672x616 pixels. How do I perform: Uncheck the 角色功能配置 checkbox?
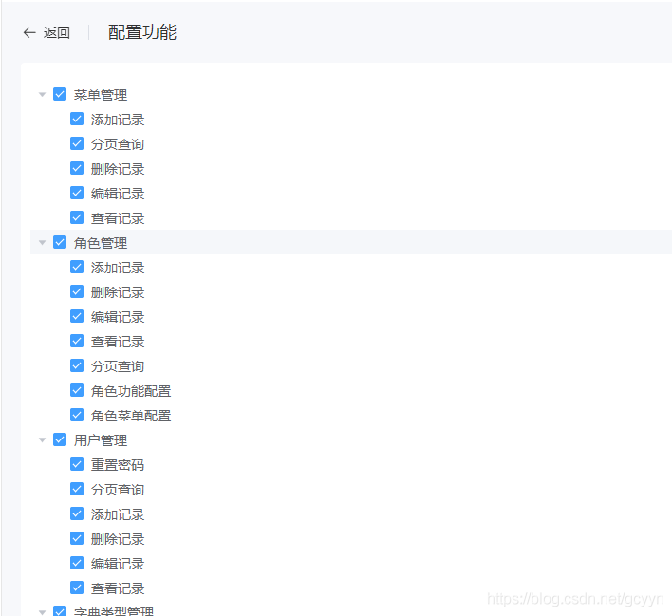pyautogui.click(x=77, y=390)
